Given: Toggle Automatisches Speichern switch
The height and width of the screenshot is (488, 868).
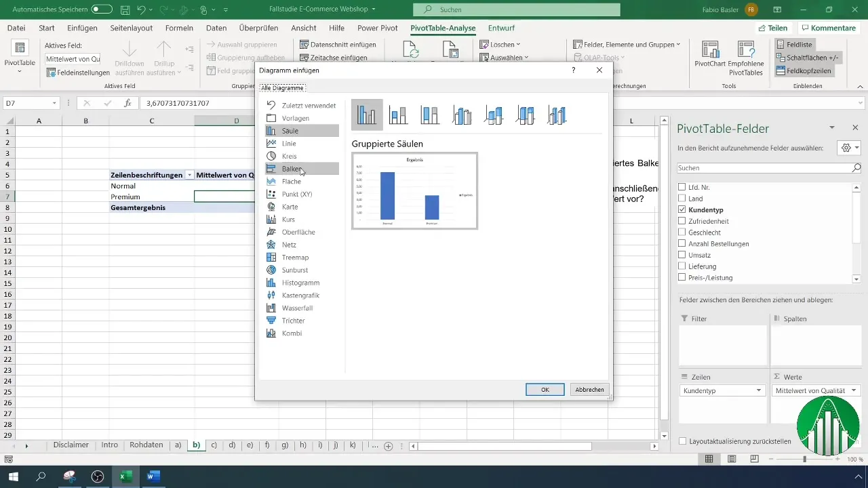Looking at the screenshot, I should pos(102,10).
